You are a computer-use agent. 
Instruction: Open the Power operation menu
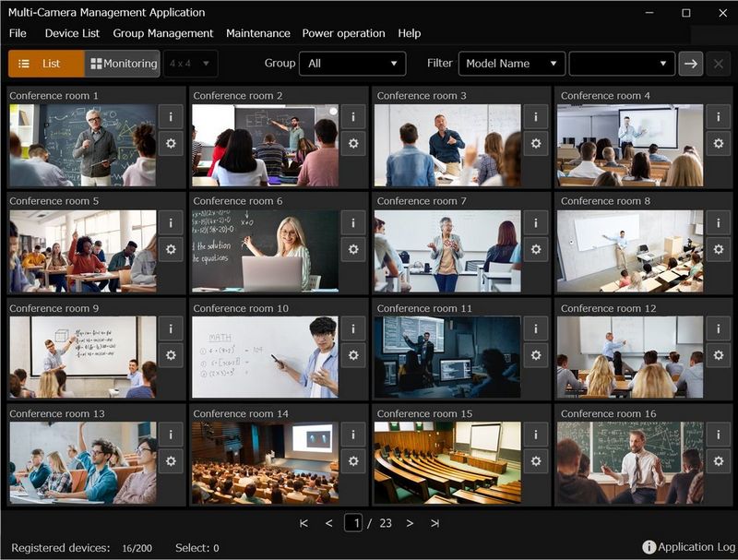[345, 33]
